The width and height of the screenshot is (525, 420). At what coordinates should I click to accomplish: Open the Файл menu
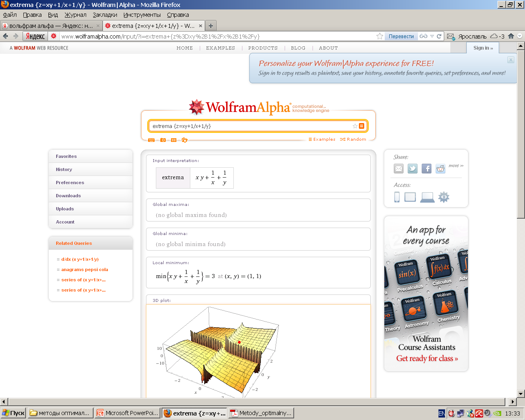(10, 15)
